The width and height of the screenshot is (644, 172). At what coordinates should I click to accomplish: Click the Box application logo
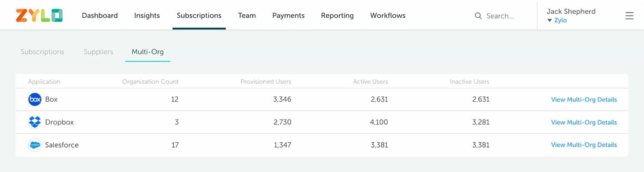[35, 99]
